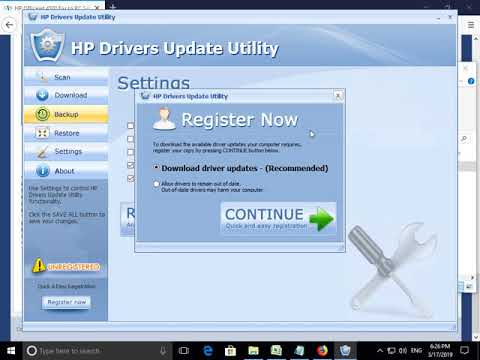
Task: Click the green arrow on CONTINUE button
Action: 321,219
